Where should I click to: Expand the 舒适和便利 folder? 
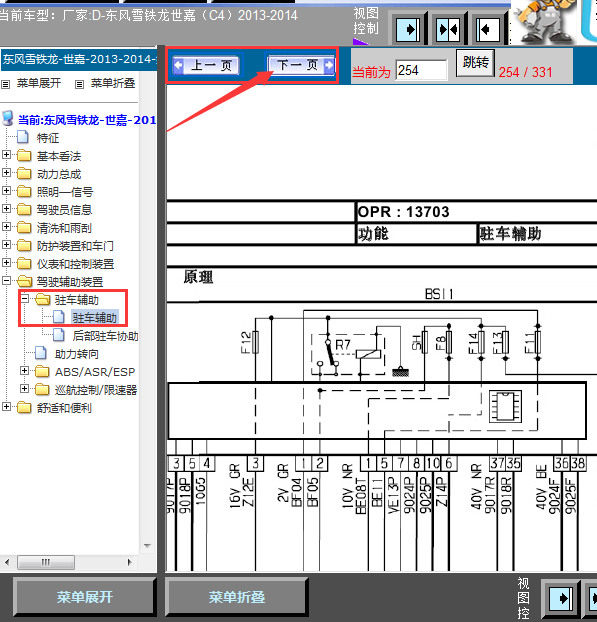[x=6, y=407]
